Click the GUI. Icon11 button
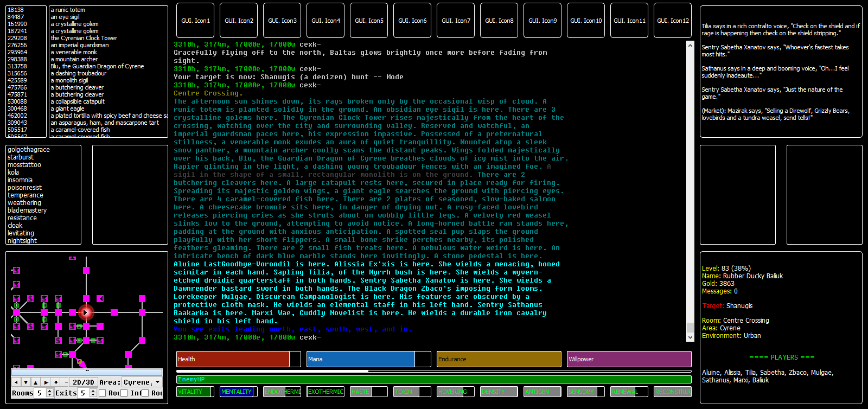 point(629,21)
